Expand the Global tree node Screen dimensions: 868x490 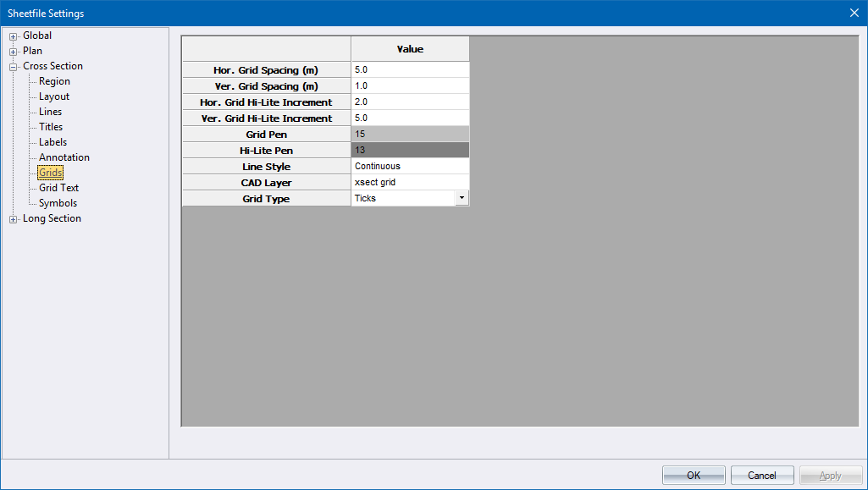coord(14,36)
